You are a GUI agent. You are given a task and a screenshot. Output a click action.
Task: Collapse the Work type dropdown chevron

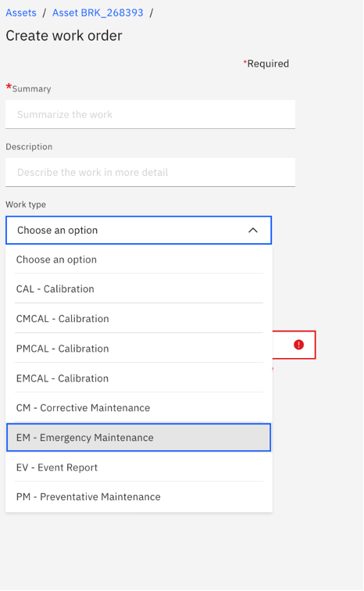pos(253,230)
